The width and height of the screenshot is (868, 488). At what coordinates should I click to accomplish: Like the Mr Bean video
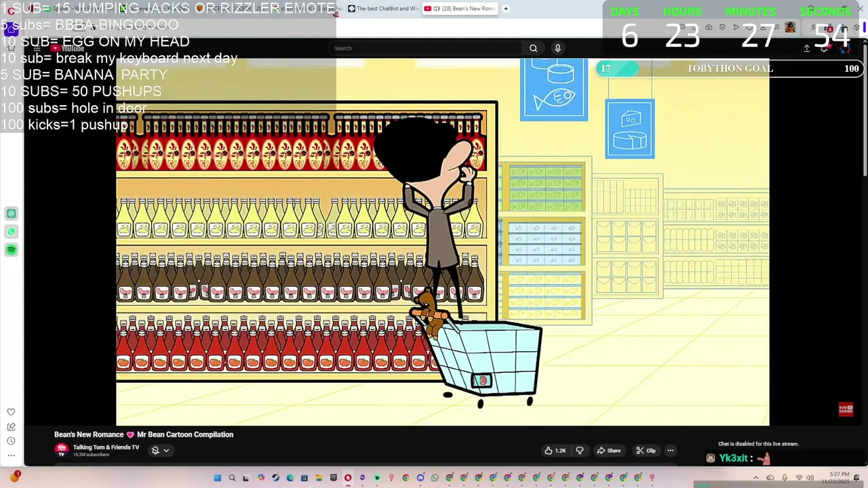tap(555, 451)
